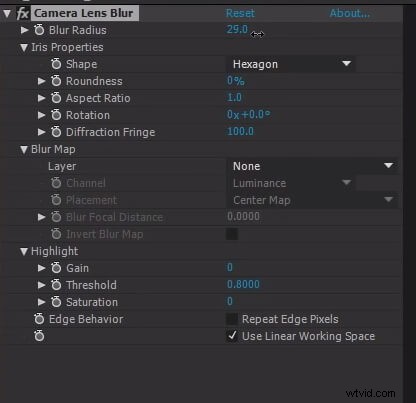This screenshot has width=416, height=403.
Task: Uncheck Use Linear Working Space
Action: pos(232,336)
